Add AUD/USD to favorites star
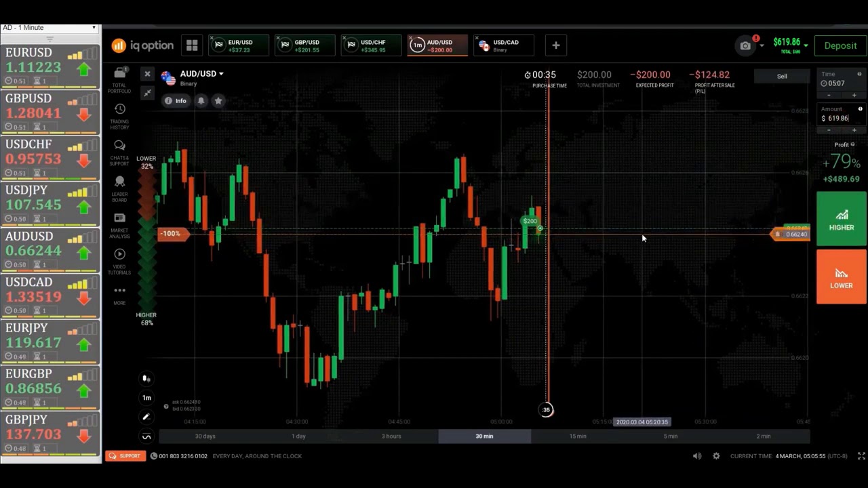 pyautogui.click(x=218, y=100)
